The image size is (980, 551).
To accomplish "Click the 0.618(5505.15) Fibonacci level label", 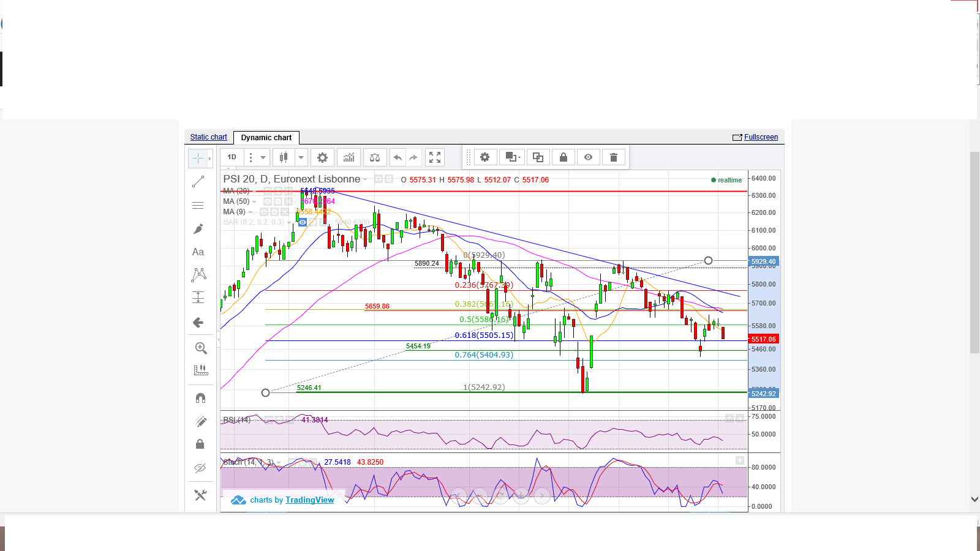I will [x=484, y=335].
